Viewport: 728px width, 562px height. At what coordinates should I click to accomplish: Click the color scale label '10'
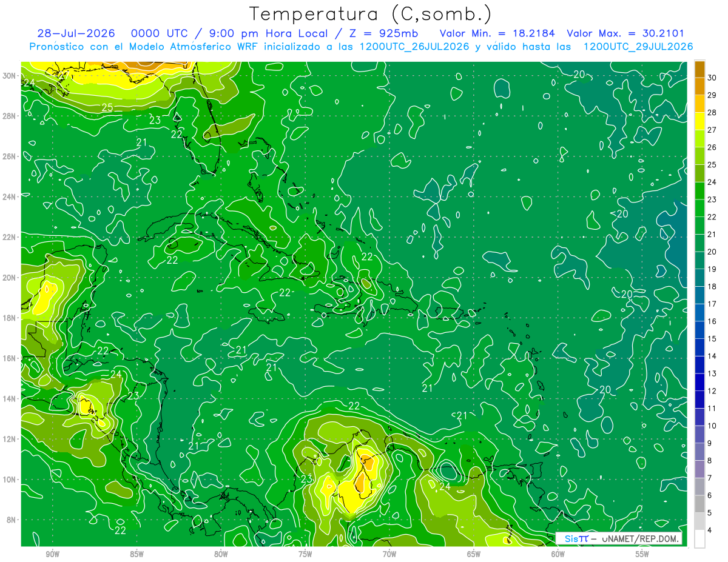tap(712, 426)
